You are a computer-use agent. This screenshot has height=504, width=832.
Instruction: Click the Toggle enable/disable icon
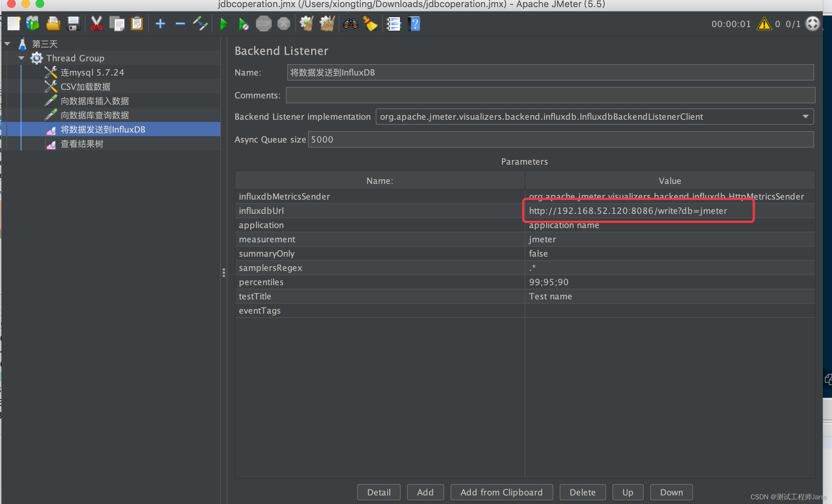(x=200, y=24)
